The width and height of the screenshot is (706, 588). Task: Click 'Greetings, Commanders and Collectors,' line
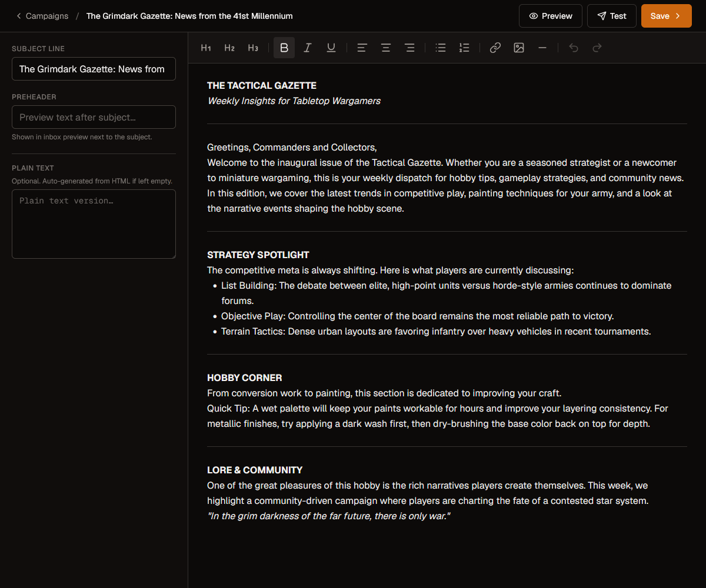[x=292, y=148]
